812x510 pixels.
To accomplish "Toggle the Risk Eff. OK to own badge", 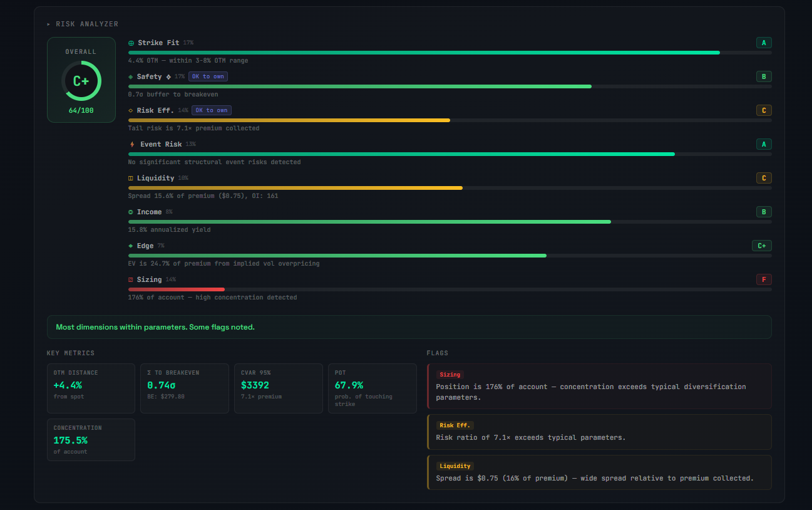I will pyautogui.click(x=211, y=110).
